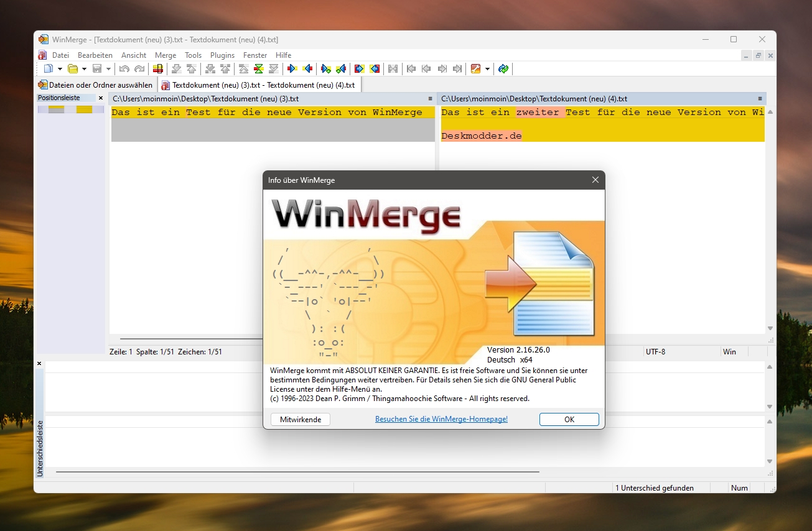This screenshot has width=812, height=531.
Task: Click the left file path header
Action: pyautogui.click(x=273, y=99)
